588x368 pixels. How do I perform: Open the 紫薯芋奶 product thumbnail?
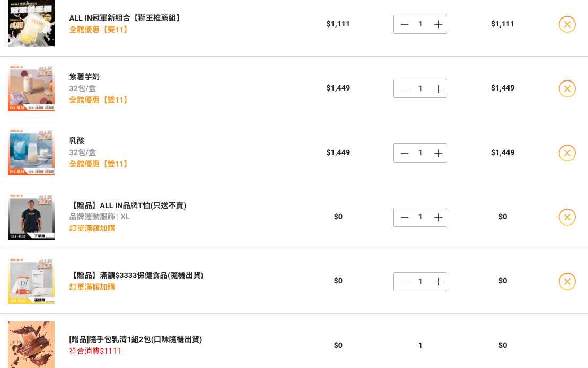[x=31, y=88]
